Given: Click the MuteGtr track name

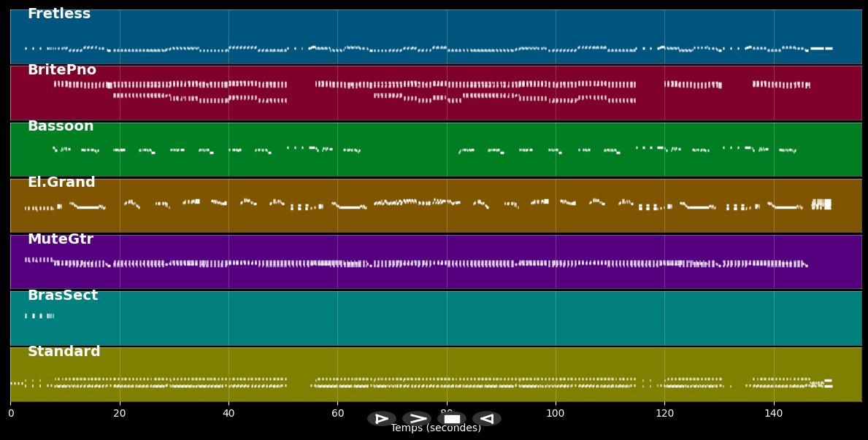Looking at the screenshot, I should 61,239.
